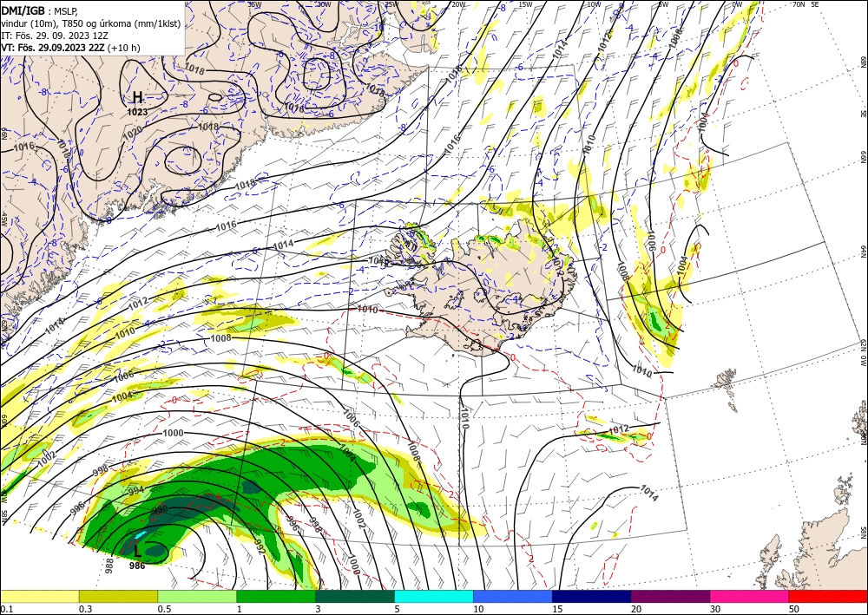
Task: Click the yellow 0.1 precipitation swatch
Action: [39, 596]
